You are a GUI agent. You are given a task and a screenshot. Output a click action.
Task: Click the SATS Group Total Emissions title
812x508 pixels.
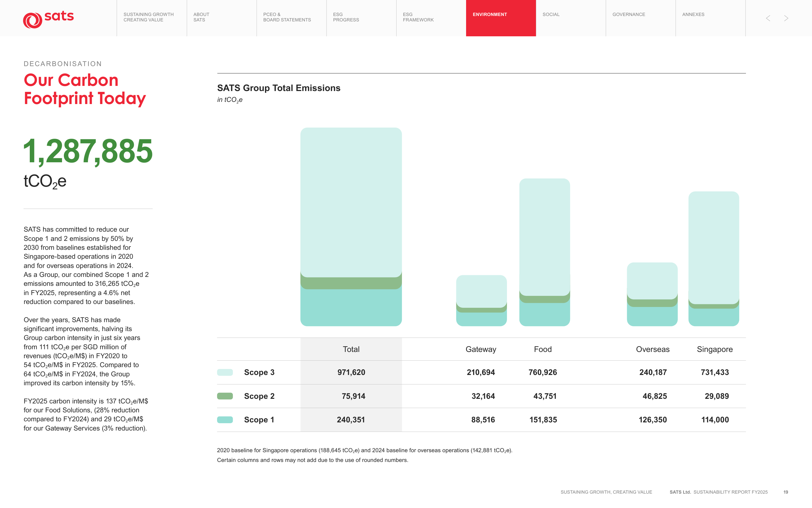pyautogui.click(x=279, y=88)
